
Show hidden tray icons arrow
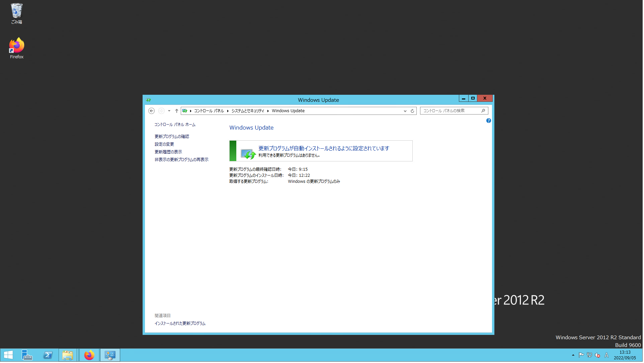pyautogui.click(x=574, y=356)
